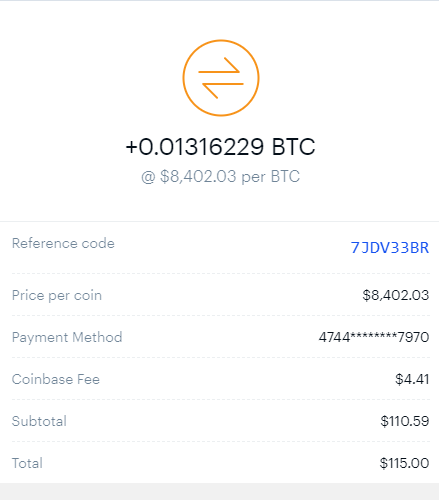The image size is (439, 500).
Task: Select the $4.41 fee amount
Action: pyautogui.click(x=412, y=379)
